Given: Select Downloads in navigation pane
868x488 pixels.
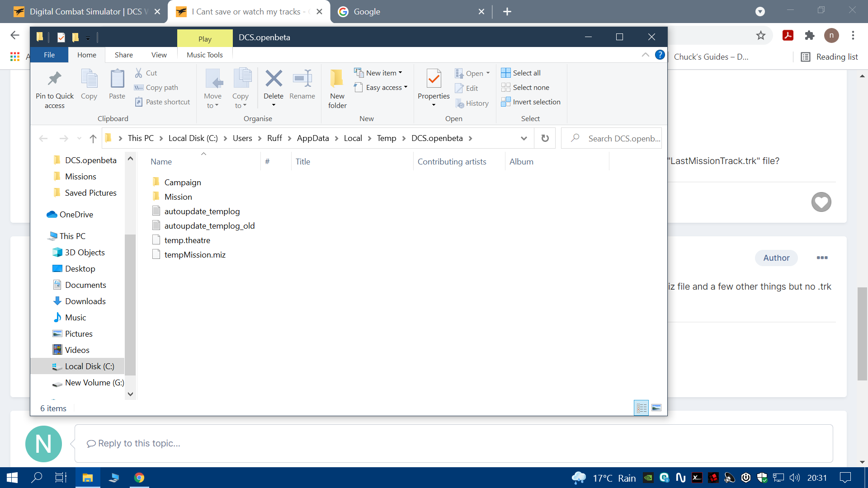Looking at the screenshot, I should point(85,301).
